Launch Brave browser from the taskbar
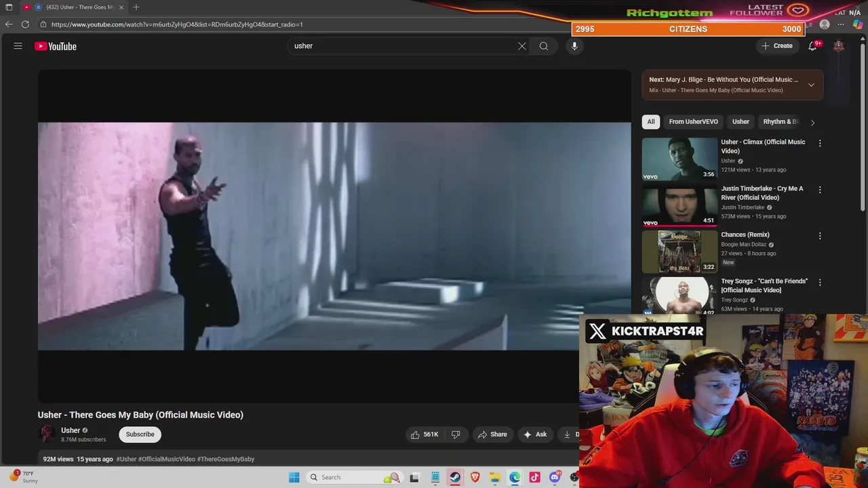 tap(475, 477)
